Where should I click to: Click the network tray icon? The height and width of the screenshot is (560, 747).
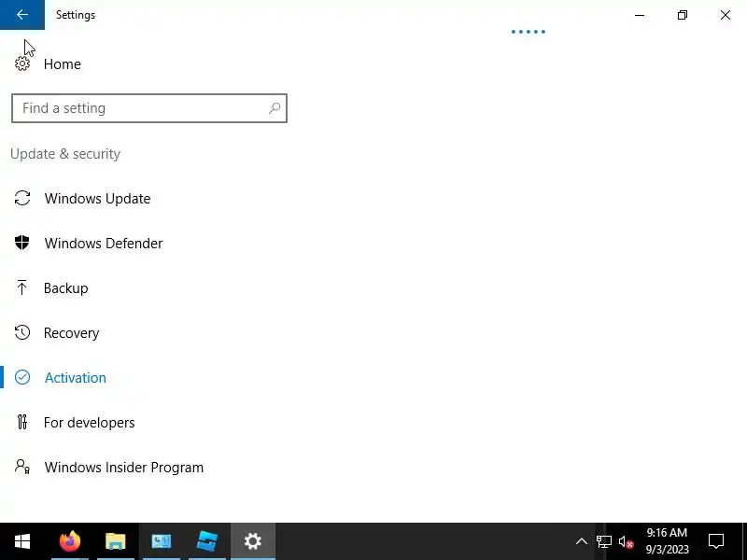(603, 541)
